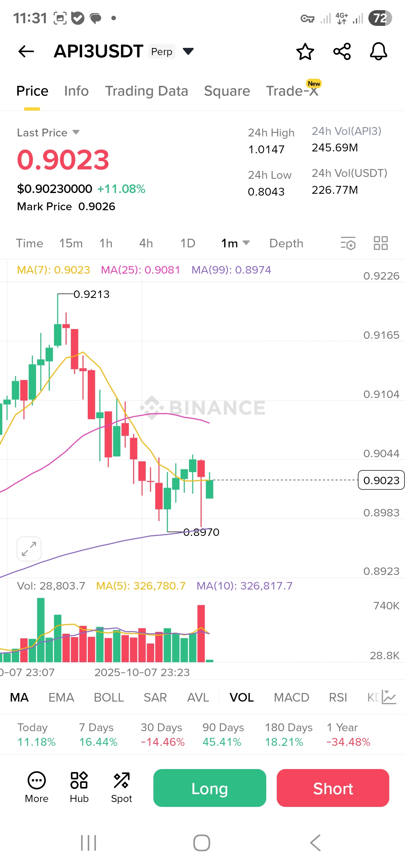Expand the API3USDT pair selector arrow
The height and width of the screenshot is (868, 405).
pyautogui.click(x=188, y=51)
